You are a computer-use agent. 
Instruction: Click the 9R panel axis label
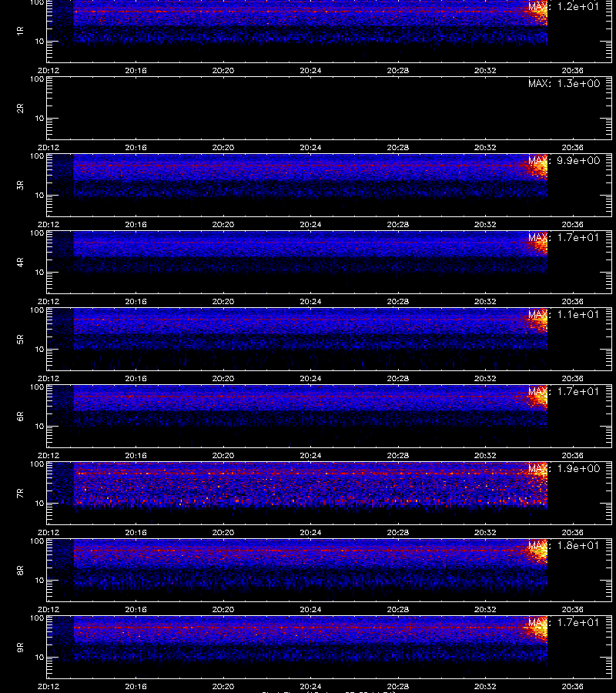point(20,647)
